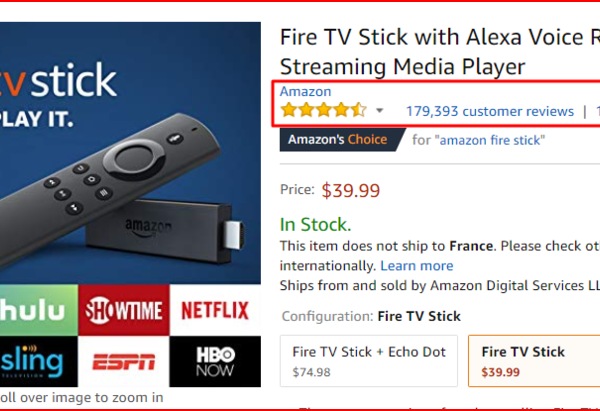The width and height of the screenshot is (600, 411).
Task: Expand the star ratings dropdown arrow
Action: click(x=380, y=111)
